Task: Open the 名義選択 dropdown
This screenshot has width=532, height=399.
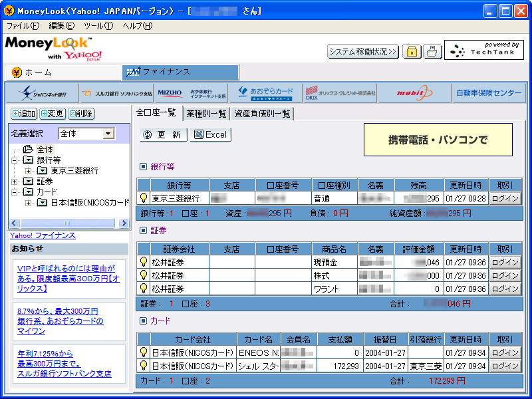Action: click(x=108, y=134)
